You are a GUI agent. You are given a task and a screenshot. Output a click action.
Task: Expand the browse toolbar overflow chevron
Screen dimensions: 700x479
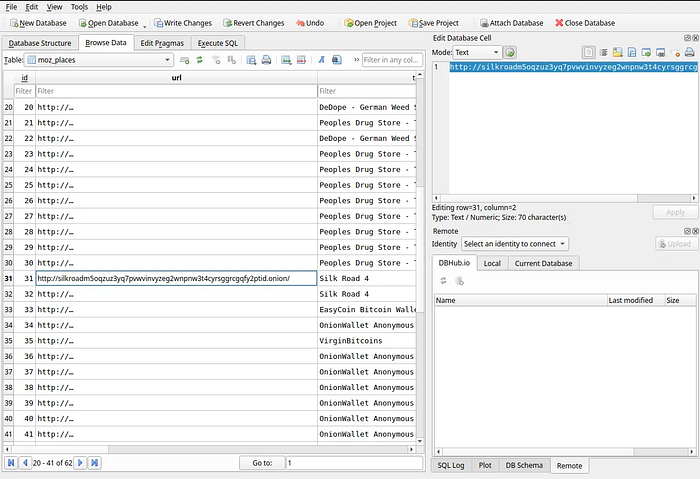click(x=356, y=60)
